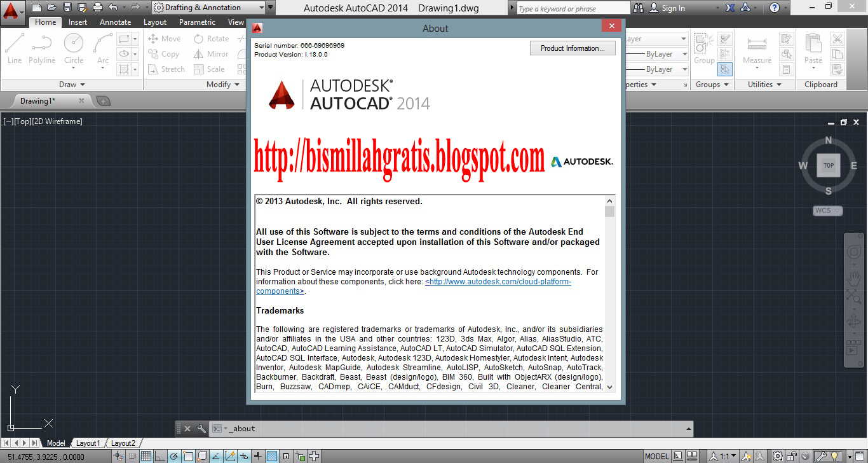Select the Circle tool
Image resolution: width=868 pixels, height=463 pixels.
(x=74, y=48)
